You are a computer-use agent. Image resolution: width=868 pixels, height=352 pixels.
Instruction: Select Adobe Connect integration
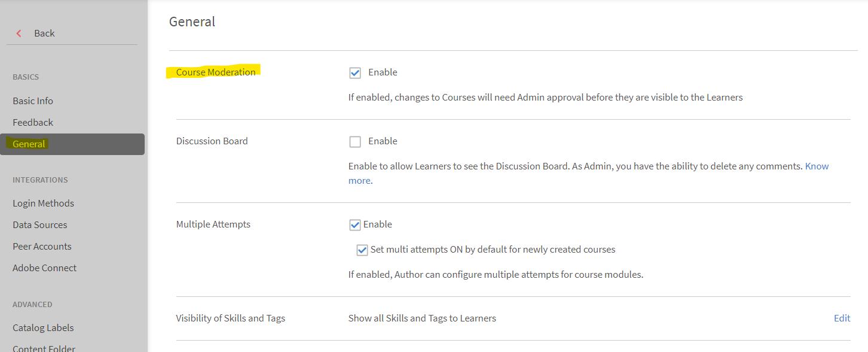coord(44,268)
